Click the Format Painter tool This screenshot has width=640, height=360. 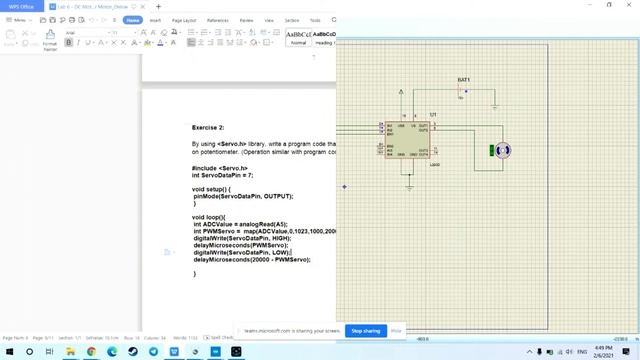pyautogui.click(x=50, y=40)
